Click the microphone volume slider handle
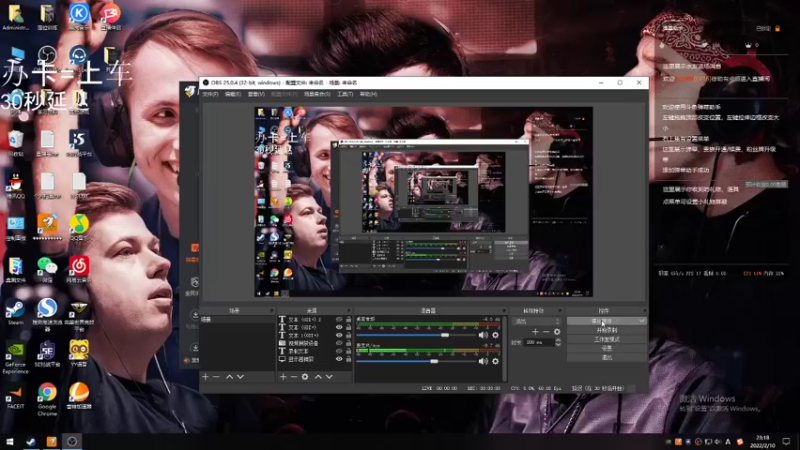800x450 pixels. coord(434,361)
